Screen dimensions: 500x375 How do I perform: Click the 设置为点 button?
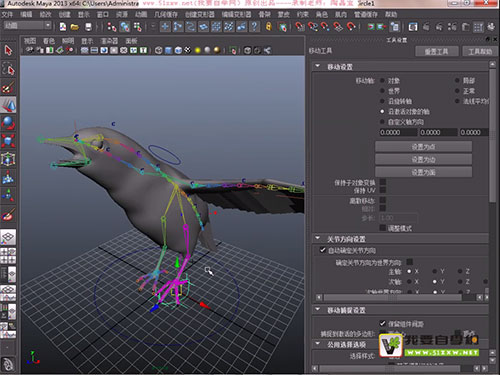423,147
